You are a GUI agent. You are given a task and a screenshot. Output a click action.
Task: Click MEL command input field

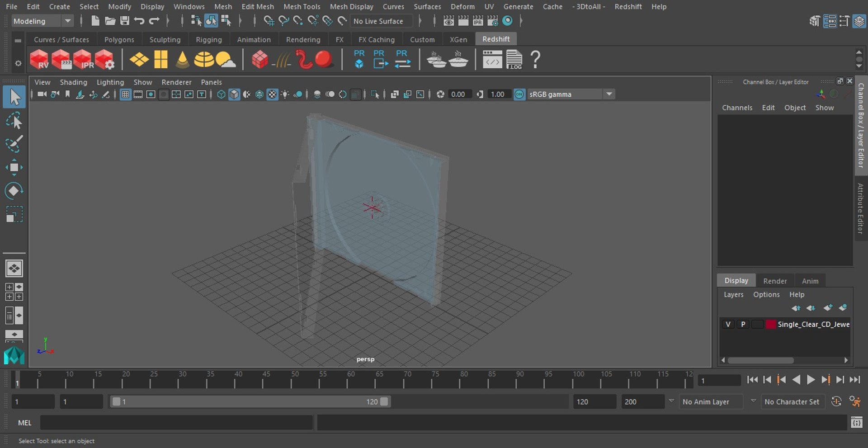click(x=176, y=422)
